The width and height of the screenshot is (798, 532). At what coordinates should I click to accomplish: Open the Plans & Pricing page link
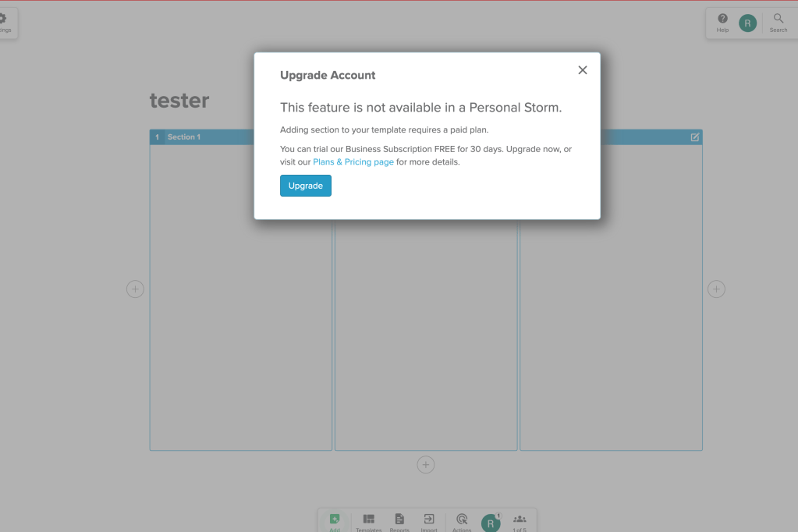[353, 162]
